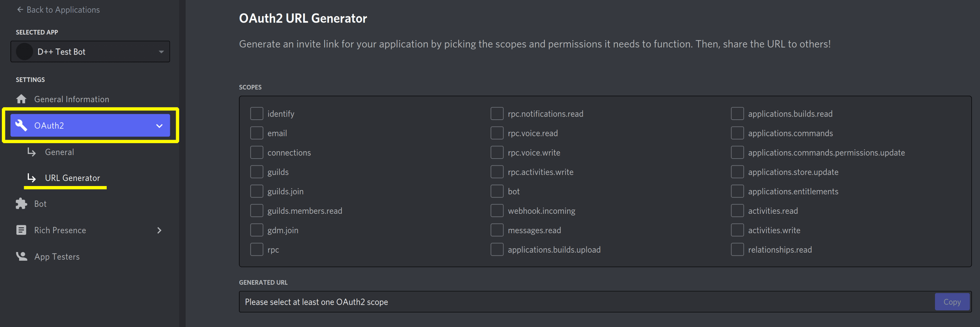Open the selected app dropdown arrow

pyautogui.click(x=161, y=52)
